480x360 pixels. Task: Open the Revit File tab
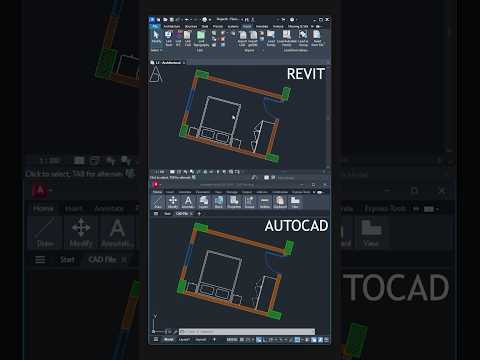coord(155,26)
